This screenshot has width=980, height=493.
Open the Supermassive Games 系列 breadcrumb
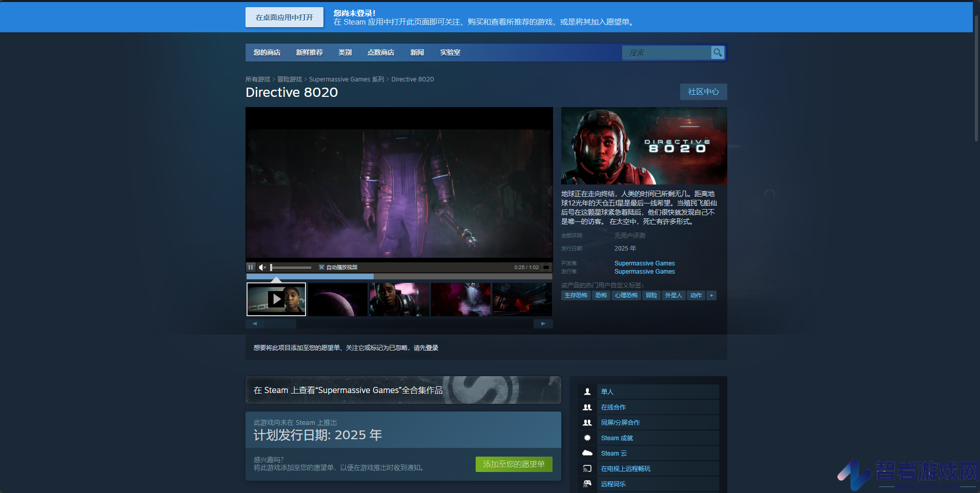(346, 79)
